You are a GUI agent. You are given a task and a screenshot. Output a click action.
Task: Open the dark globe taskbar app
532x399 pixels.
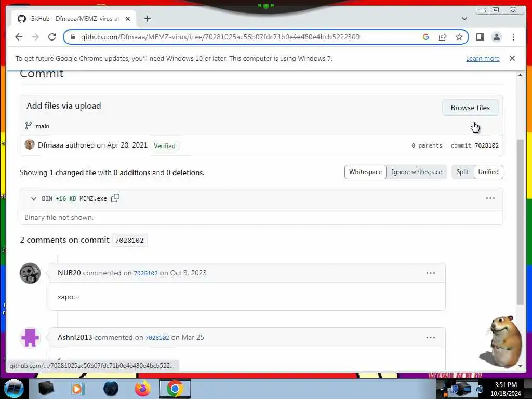click(x=111, y=389)
